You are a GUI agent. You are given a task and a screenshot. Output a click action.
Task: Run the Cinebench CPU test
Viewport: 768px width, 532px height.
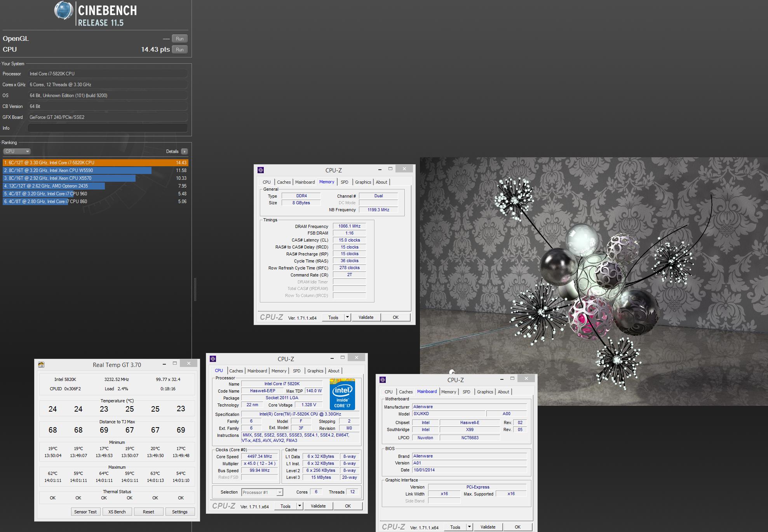(179, 49)
